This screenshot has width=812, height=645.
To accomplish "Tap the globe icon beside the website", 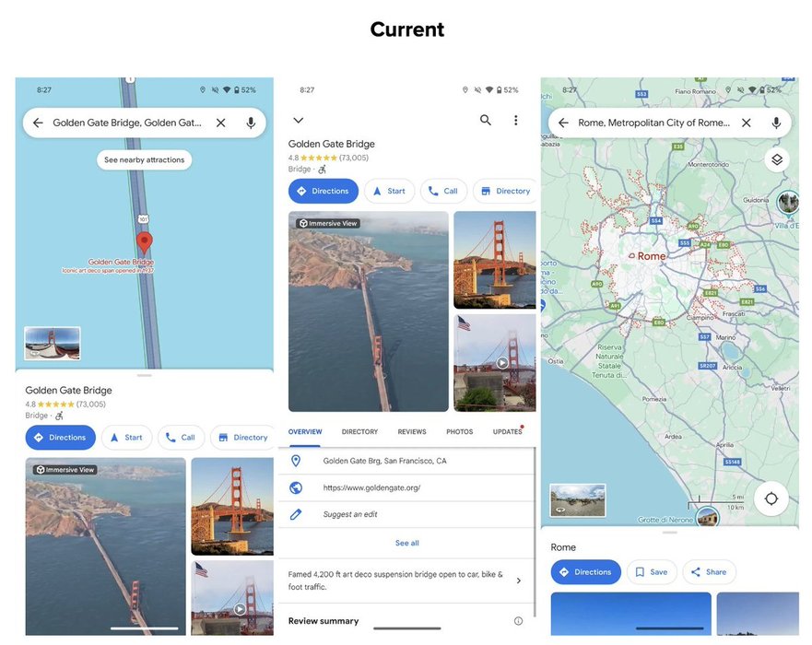I will pyautogui.click(x=296, y=487).
